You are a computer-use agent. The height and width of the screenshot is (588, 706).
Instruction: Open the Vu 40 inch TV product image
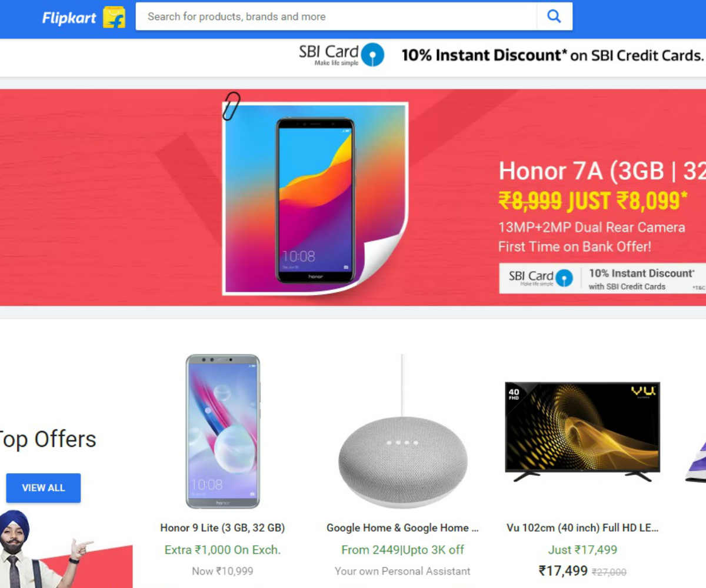(x=582, y=432)
